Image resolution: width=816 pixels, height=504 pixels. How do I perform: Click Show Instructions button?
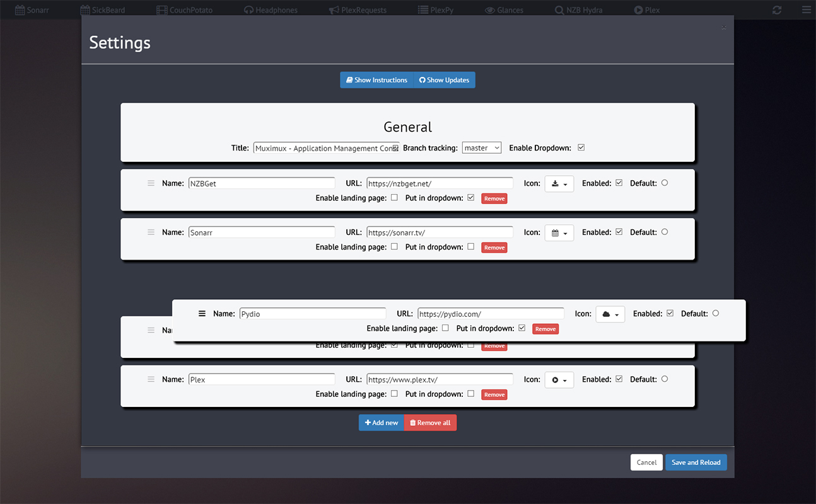coord(376,80)
